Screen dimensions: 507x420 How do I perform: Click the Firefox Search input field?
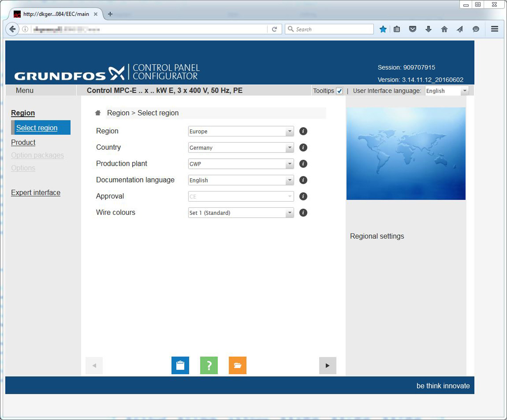(329, 29)
